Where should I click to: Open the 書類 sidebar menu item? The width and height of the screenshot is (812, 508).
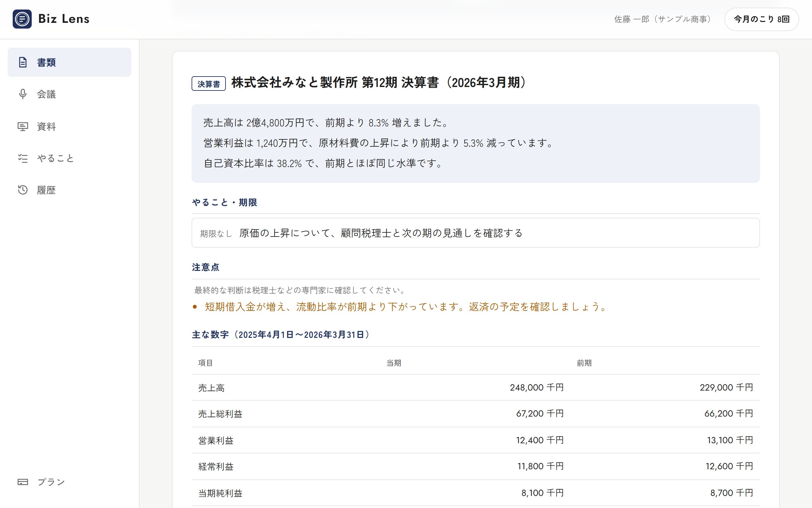click(x=69, y=62)
